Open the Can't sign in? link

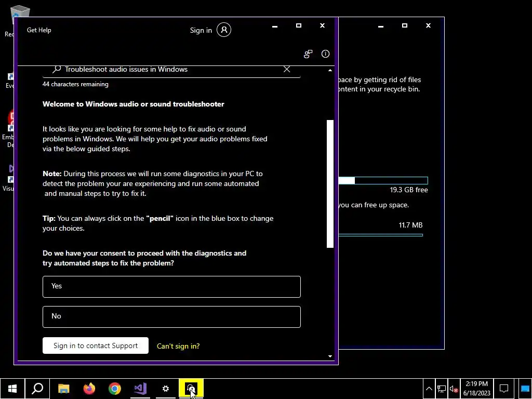pos(178,346)
